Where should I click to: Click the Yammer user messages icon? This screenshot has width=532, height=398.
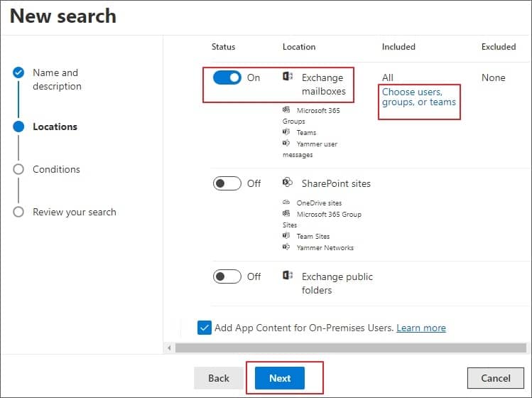(286, 143)
